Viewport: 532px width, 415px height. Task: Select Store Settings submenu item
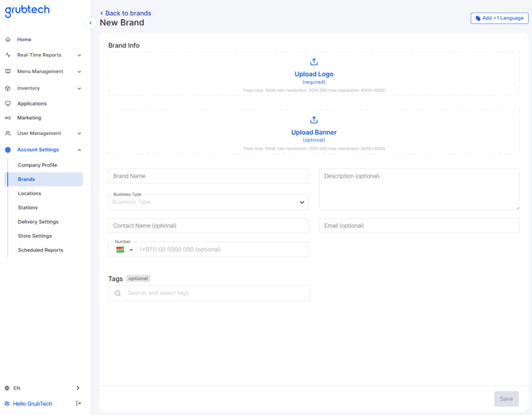[35, 236]
